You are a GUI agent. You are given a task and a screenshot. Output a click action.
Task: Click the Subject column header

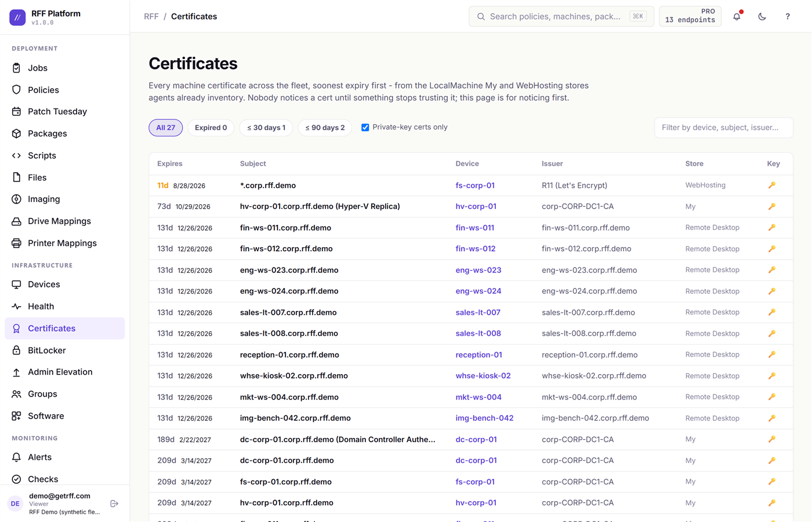point(253,164)
